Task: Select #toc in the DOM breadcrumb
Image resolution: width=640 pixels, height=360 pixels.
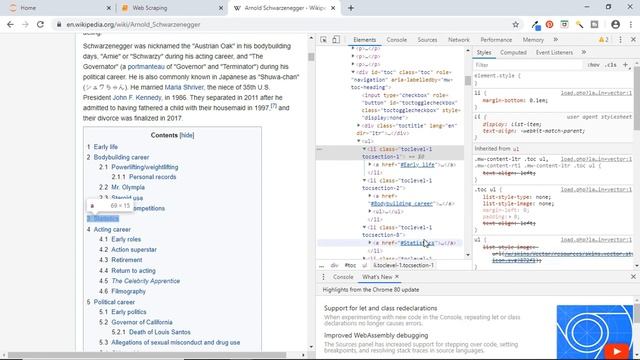Action: click(350, 265)
